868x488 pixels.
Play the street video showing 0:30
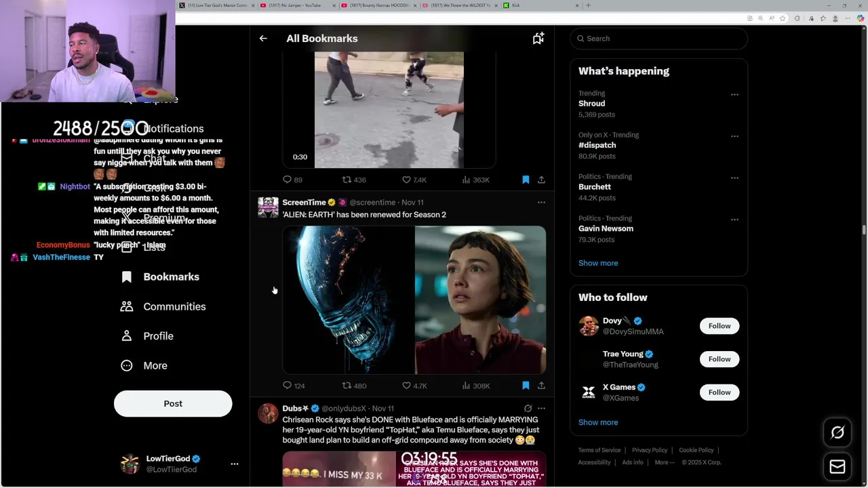pos(389,110)
